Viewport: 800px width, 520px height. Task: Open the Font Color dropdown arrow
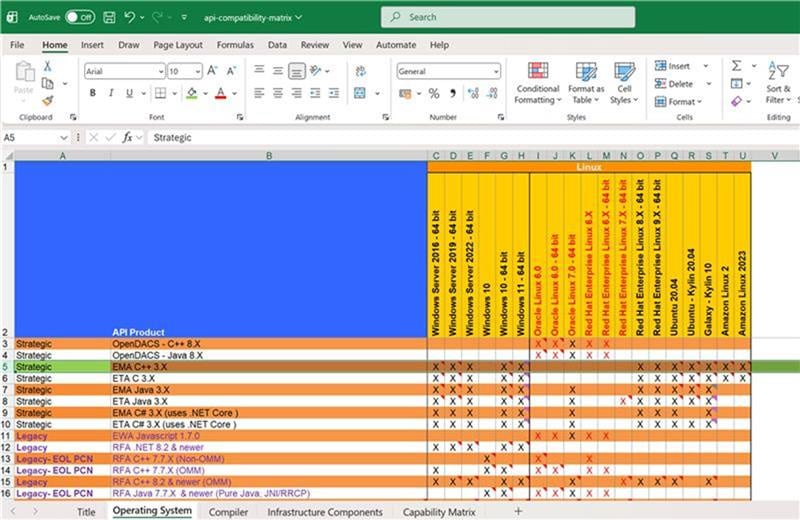pos(235,93)
